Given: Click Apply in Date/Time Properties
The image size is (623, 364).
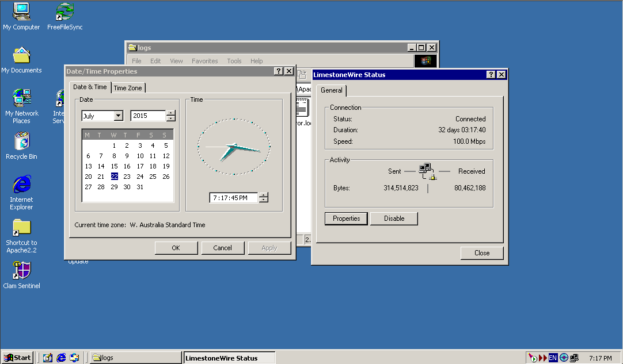Looking at the screenshot, I should (269, 248).
